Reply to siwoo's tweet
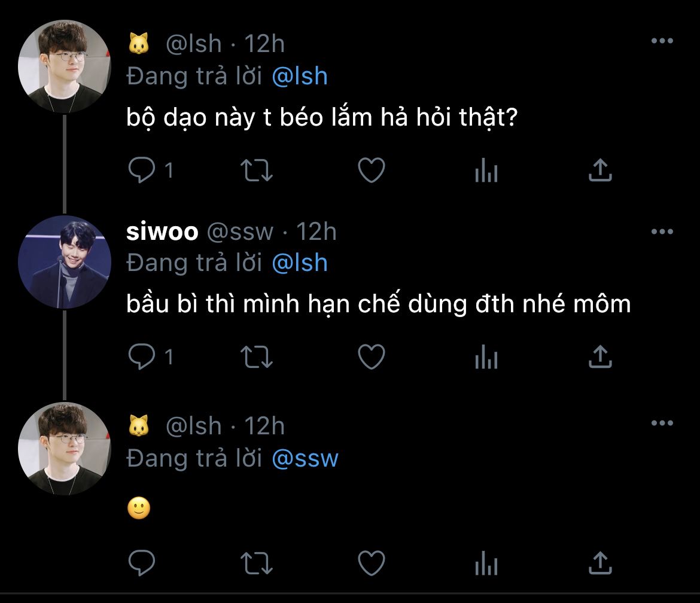This screenshot has height=603, width=700. [x=142, y=357]
